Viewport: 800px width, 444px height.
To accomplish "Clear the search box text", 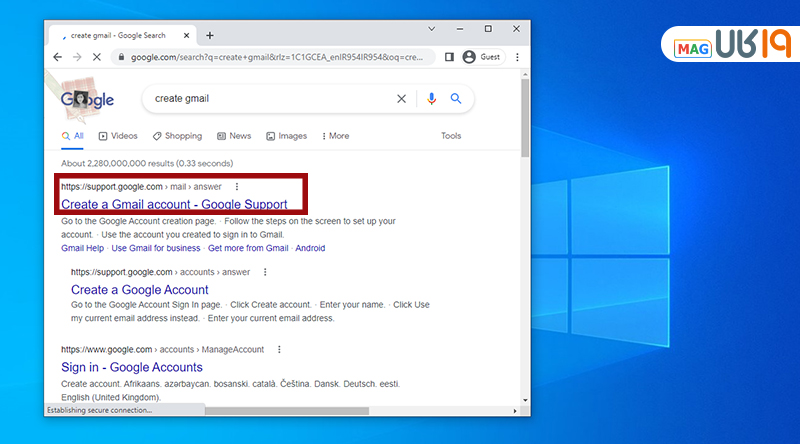I will click(x=402, y=99).
